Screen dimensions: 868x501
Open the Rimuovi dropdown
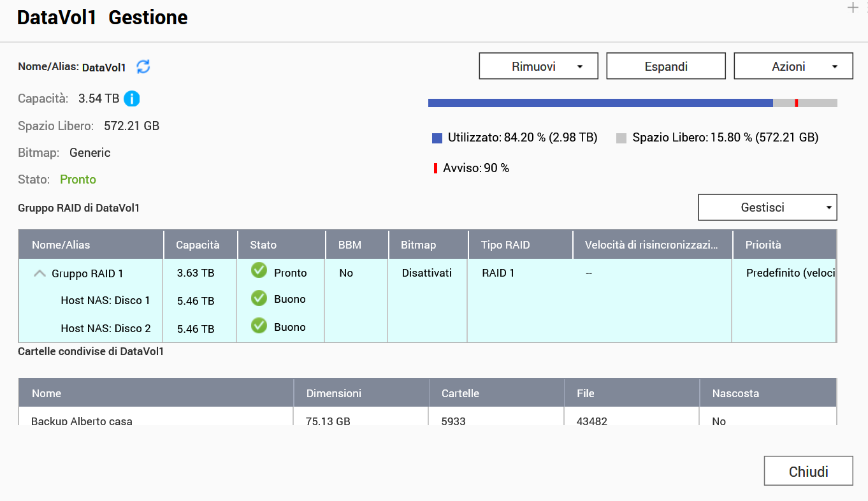538,66
